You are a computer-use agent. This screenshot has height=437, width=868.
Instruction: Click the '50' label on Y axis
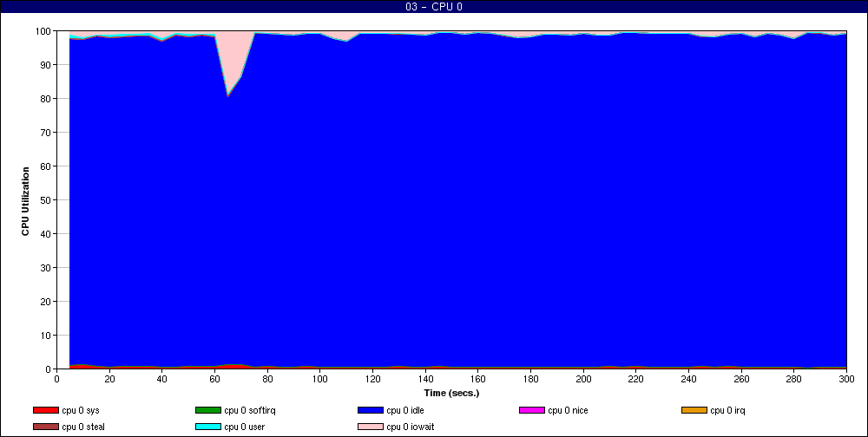tap(47, 200)
